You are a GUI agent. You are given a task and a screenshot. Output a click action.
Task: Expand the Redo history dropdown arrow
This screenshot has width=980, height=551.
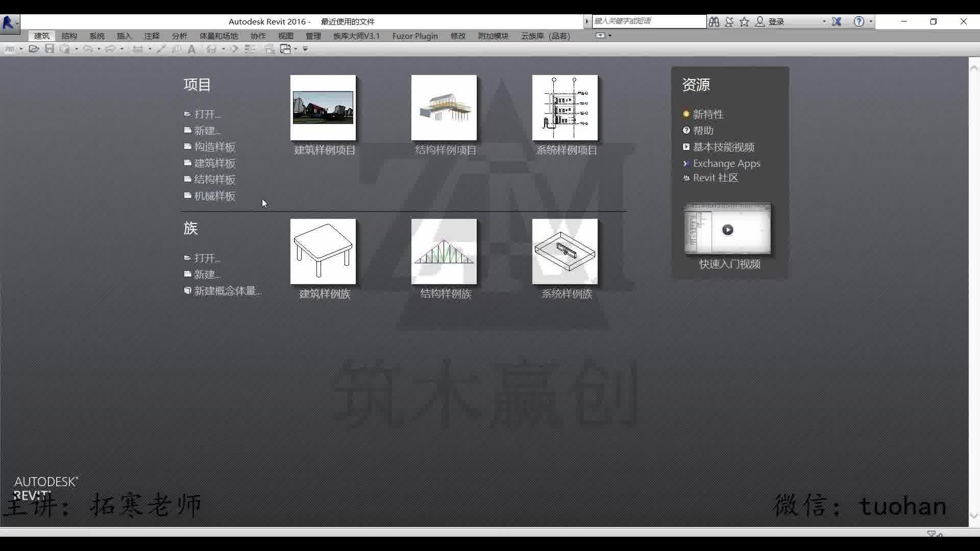click(121, 49)
